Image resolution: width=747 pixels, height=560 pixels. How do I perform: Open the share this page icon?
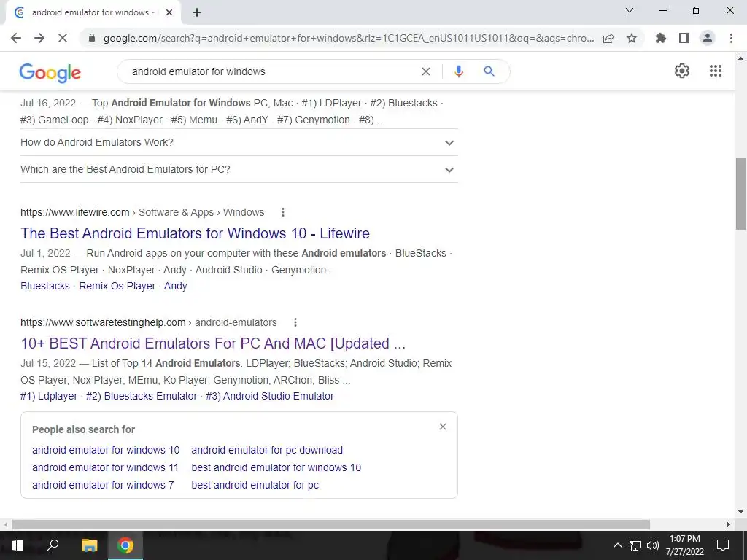pyautogui.click(x=608, y=39)
